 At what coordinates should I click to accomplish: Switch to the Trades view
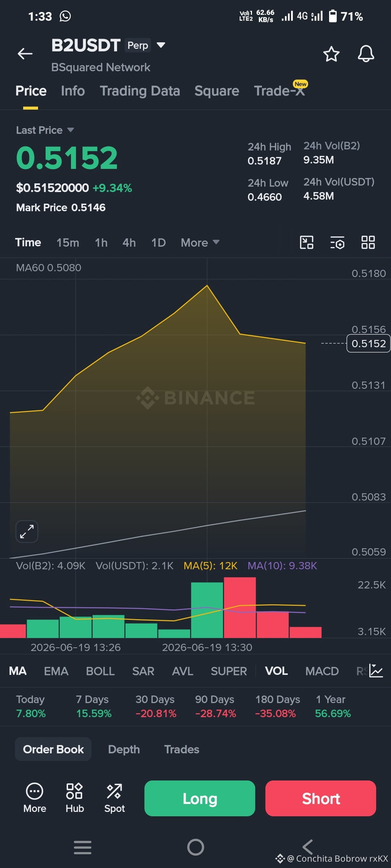182,749
